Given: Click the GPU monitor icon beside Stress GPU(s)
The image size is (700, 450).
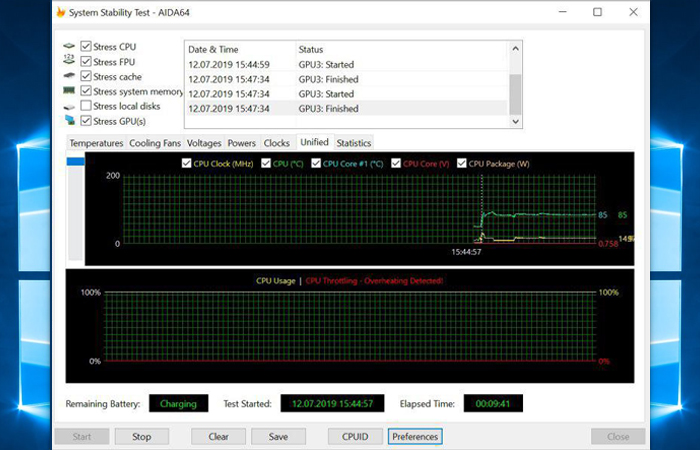Looking at the screenshot, I should tap(69, 121).
